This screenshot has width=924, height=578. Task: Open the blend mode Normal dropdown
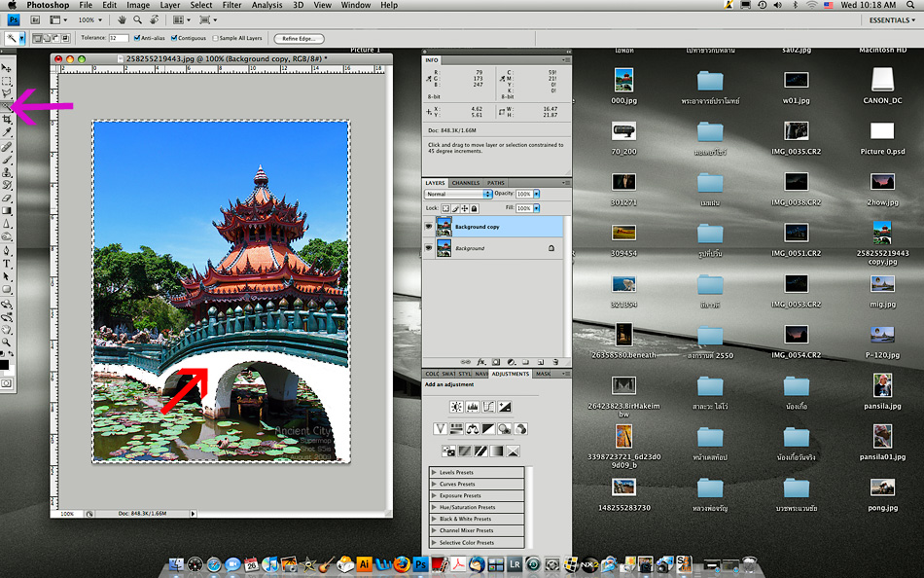pos(458,194)
